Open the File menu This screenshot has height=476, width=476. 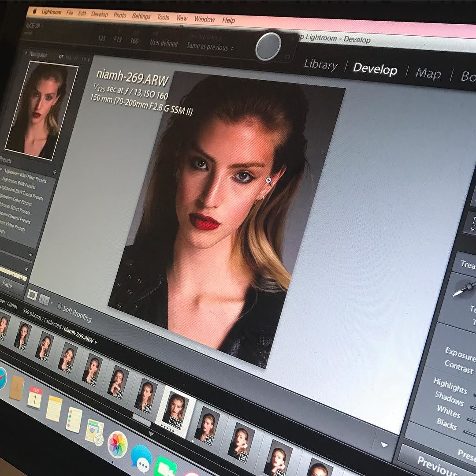70,13
